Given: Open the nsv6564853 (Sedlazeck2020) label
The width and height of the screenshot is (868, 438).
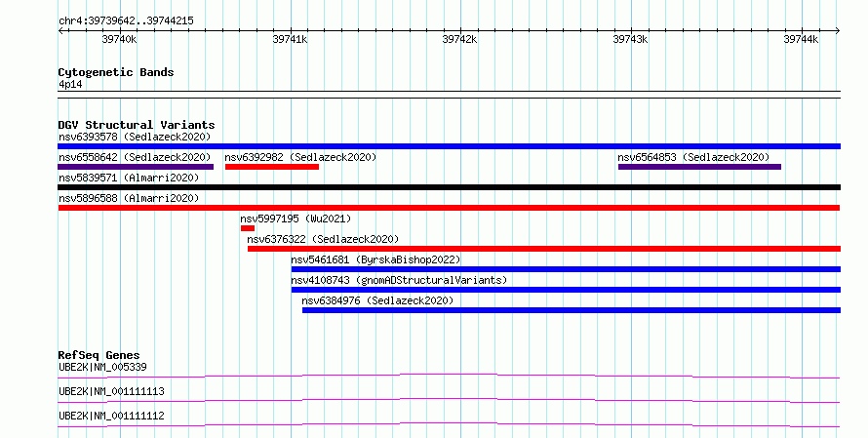Looking at the screenshot, I should click(693, 157).
